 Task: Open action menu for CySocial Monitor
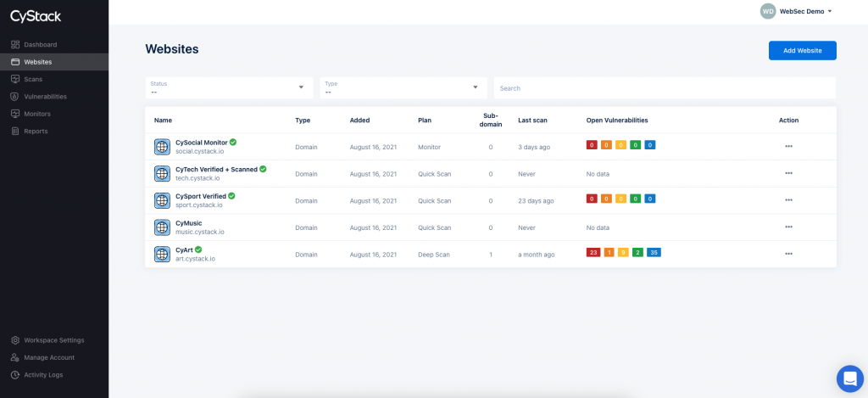789,146
